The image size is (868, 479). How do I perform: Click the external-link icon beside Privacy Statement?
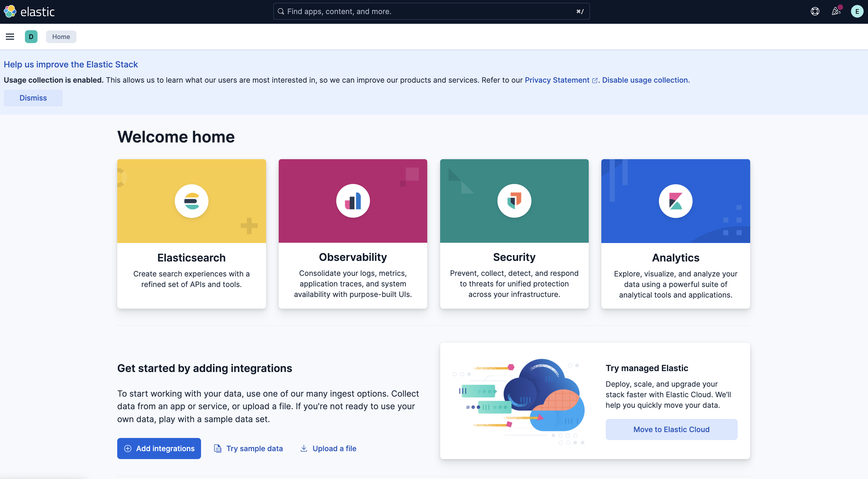tap(595, 81)
